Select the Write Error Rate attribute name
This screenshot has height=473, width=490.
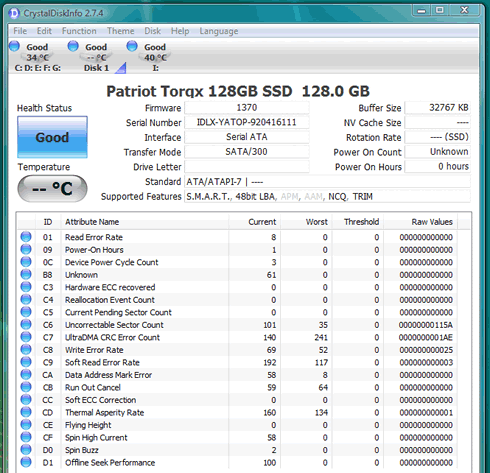click(x=94, y=350)
